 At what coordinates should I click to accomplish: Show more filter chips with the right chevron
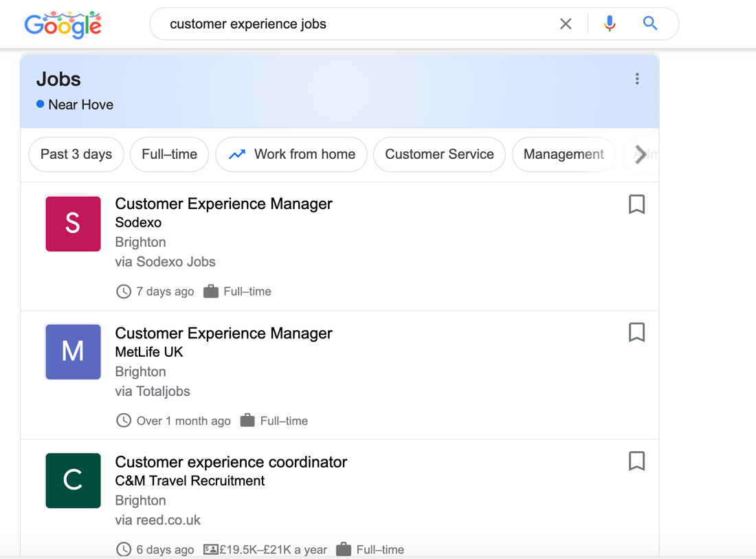click(x=641, y=154)
